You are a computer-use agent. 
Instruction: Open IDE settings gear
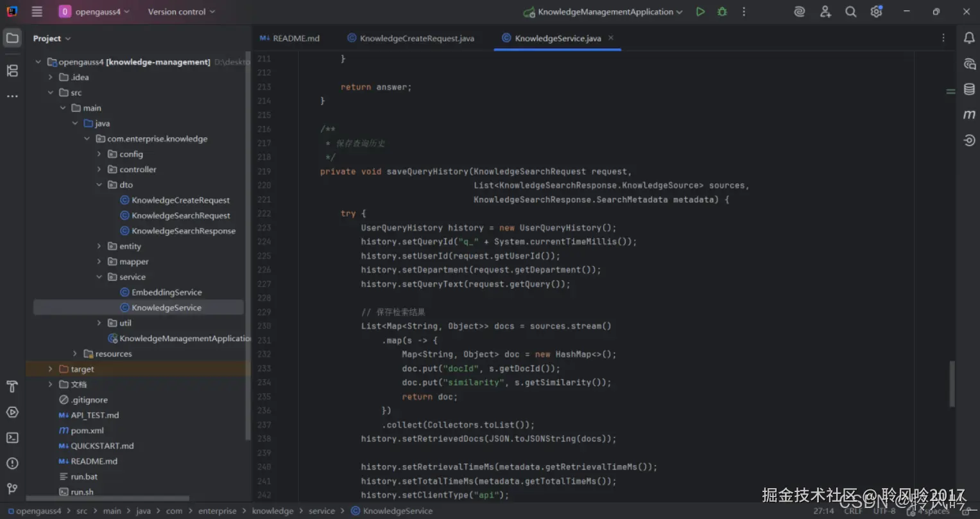876,12
